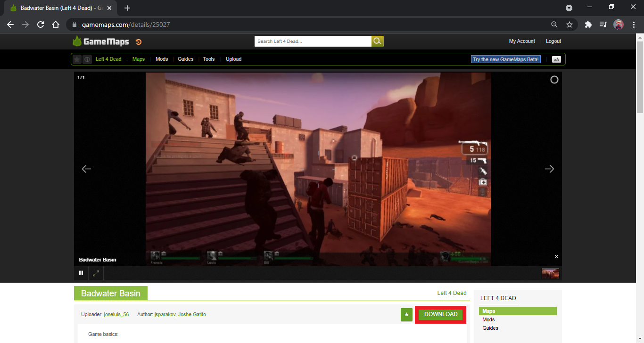
Task: Bookmark this page with the star
Action: pos(569,24)
